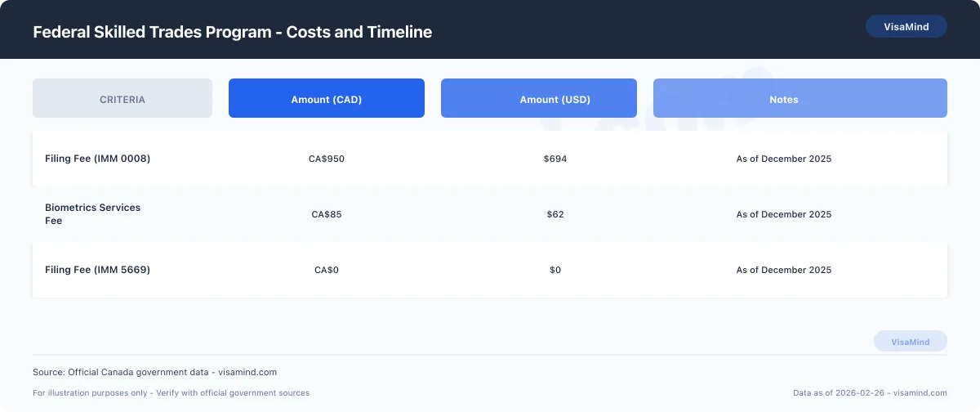
Task: Click the CA$950 amount cell
Action: [327, 159]
